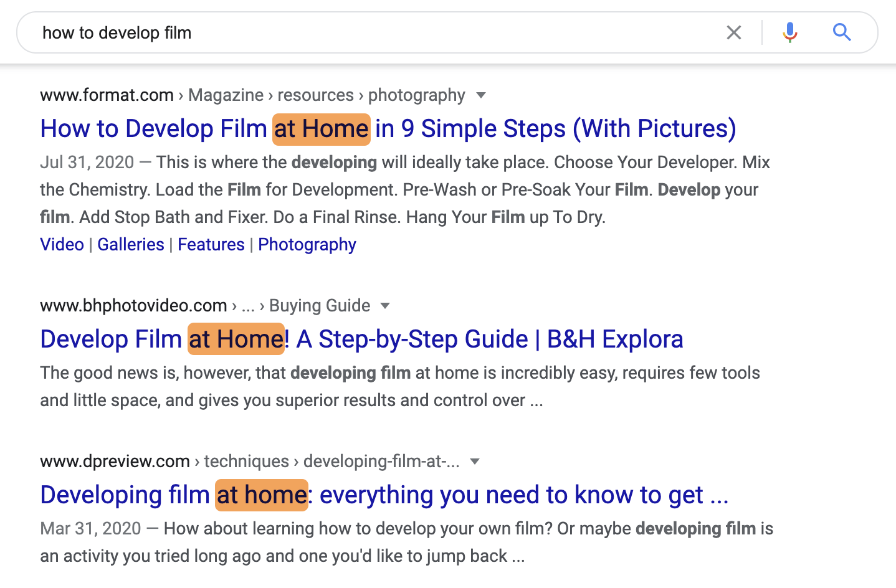896x588 pixels.
Task: Follow the Photography sitelink
Action: 307,245
